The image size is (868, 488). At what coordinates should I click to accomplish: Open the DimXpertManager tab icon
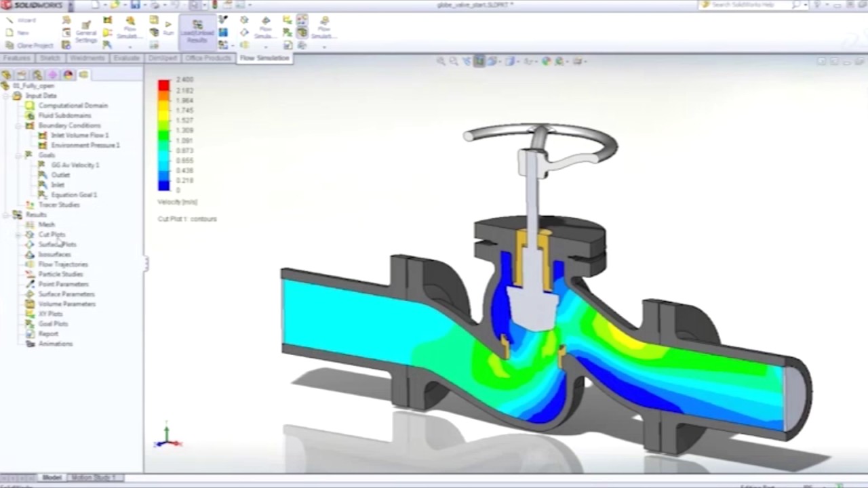[53, 75]
